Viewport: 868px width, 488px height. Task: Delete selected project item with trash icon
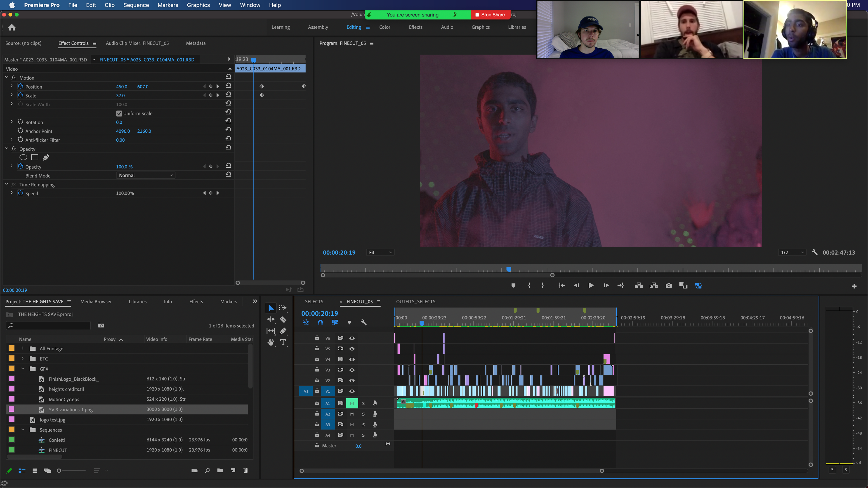(246, 470)
